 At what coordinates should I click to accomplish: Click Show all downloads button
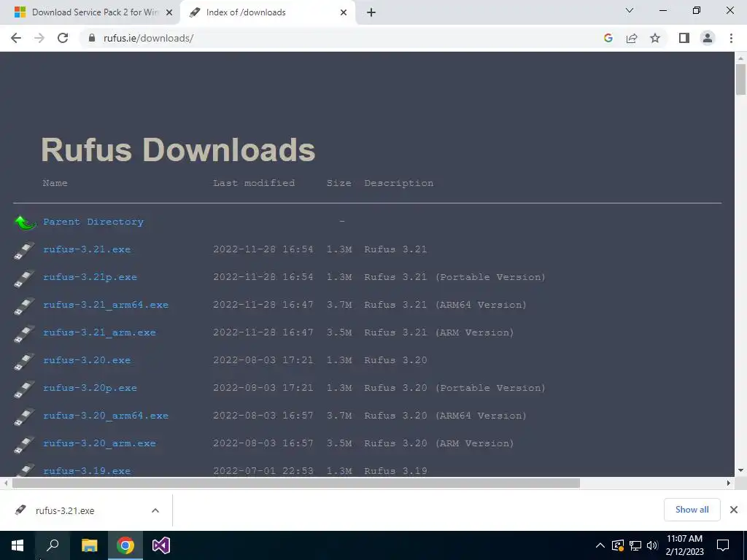tap(692, 510)
